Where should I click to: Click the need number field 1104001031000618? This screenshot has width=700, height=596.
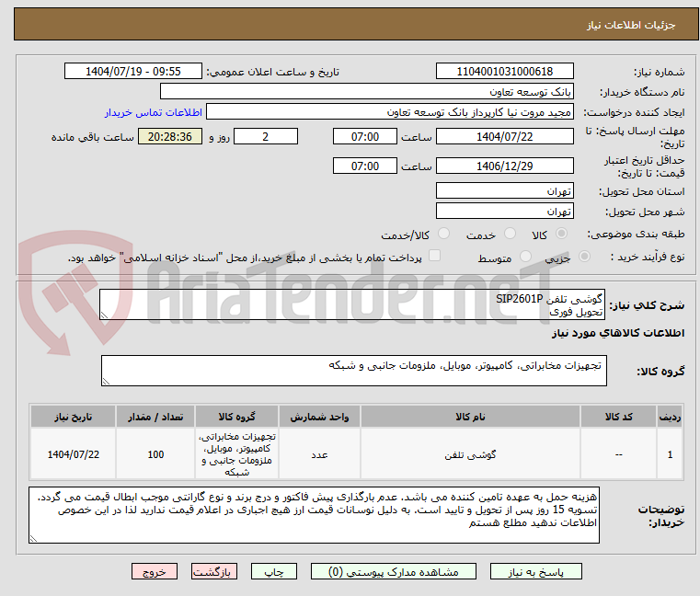[x=504, y=72]
